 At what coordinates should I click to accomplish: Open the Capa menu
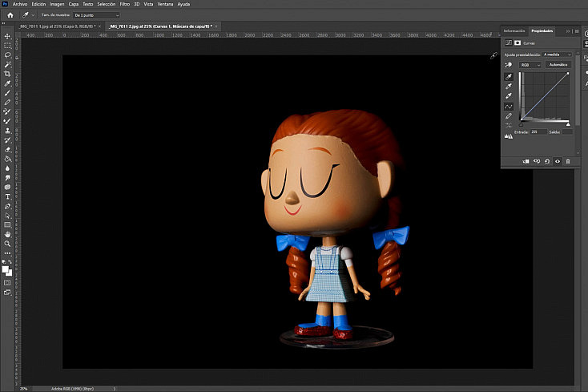coord(74,4)
